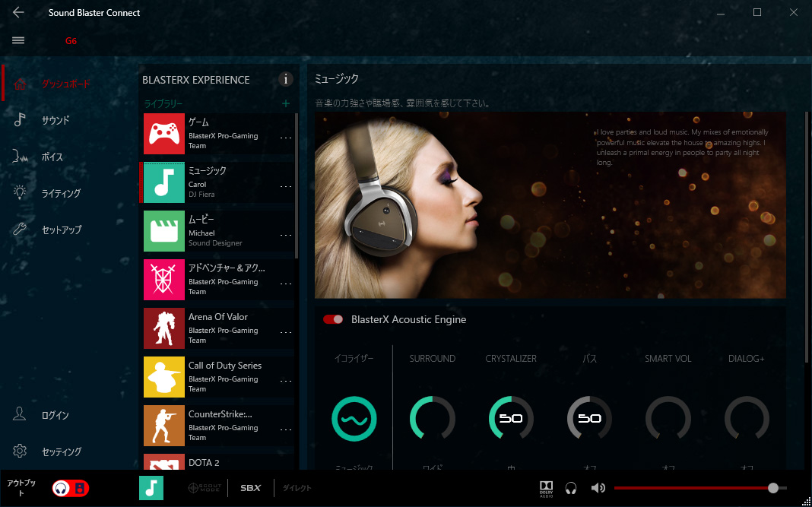The image size is (812, 507).
Task: Open the ライティング light bulb icon
Action: (20, 192)
